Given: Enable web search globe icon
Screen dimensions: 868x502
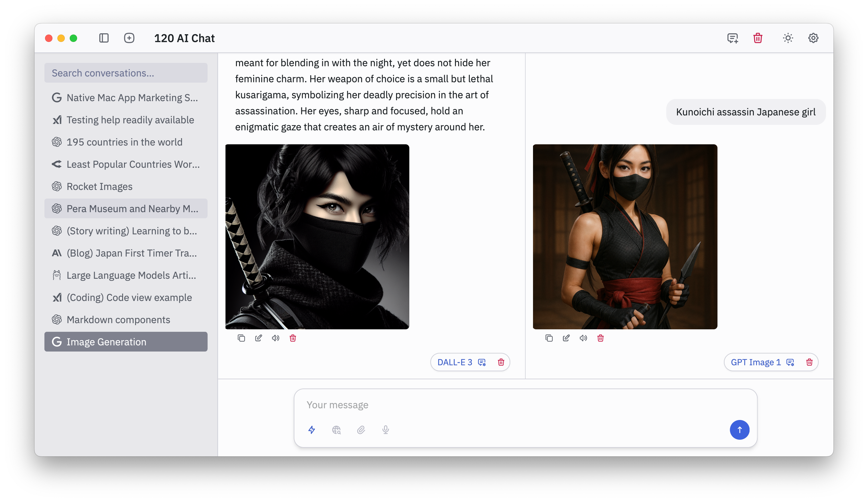Looking at the screenshot, I should tap(336, 430).
